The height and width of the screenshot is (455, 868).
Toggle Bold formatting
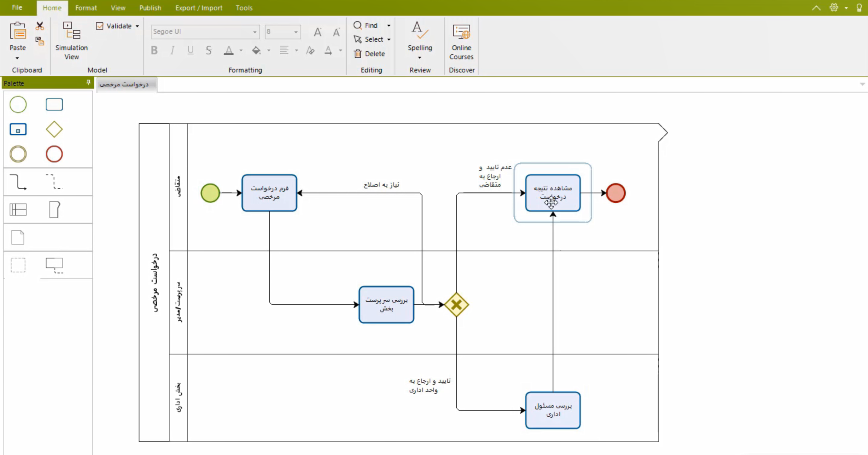click(x=154, y=51)
